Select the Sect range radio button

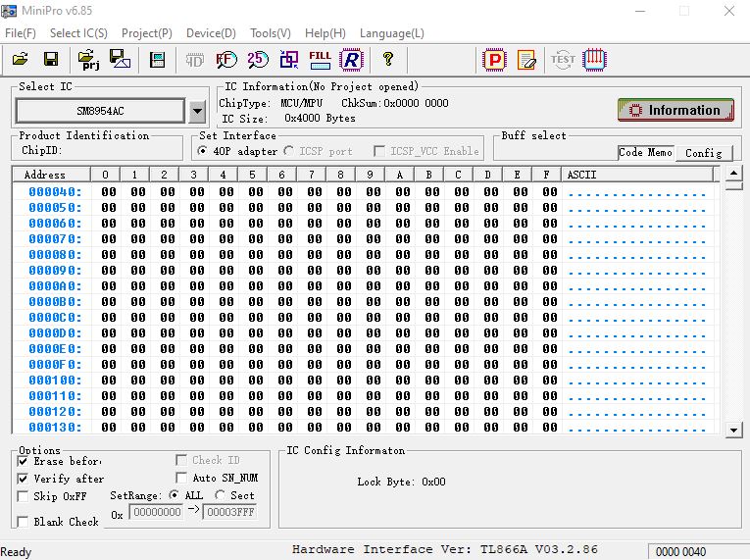(220, 495)
